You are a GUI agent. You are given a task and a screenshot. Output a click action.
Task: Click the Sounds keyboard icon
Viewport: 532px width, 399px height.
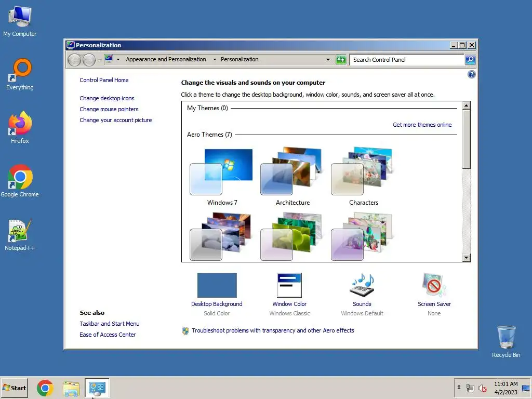click(362, 285)
